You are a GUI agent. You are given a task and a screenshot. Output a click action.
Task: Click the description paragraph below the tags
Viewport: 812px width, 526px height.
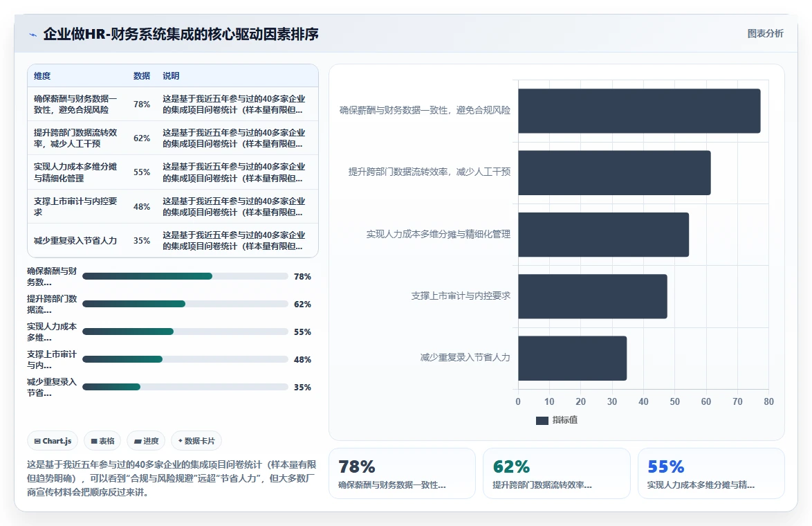(x=172, y=478)
